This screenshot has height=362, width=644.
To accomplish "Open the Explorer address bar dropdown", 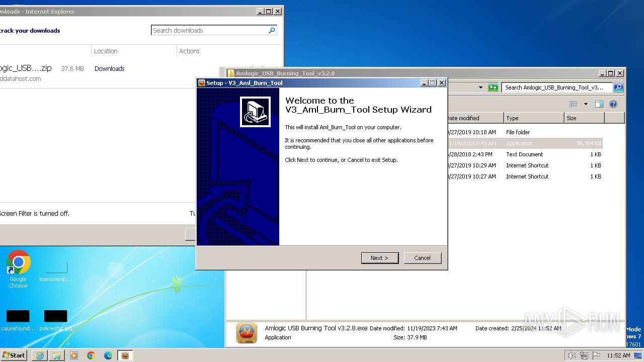I will point(480,87).
